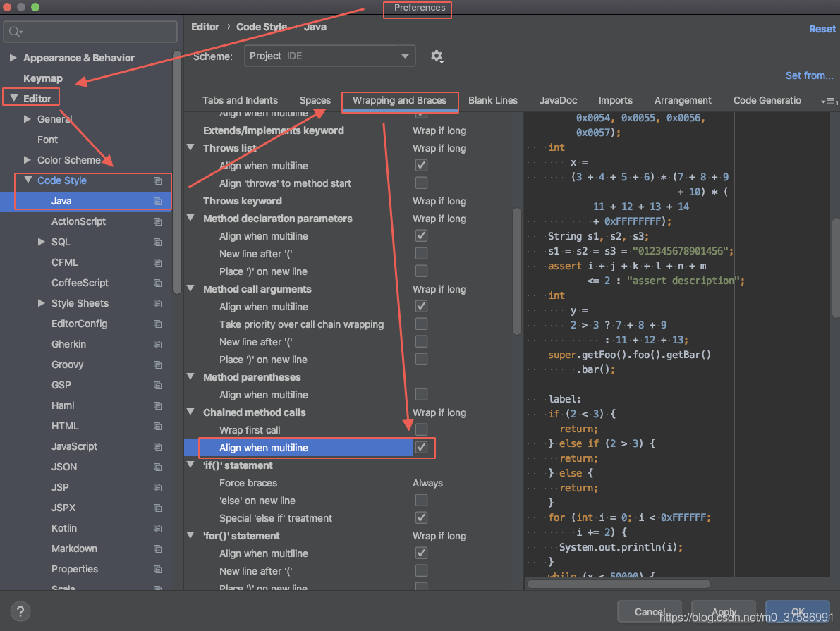Click the OK button
Image resolution: width=840 pixels, height=631 pixels.
click(798, 612)
